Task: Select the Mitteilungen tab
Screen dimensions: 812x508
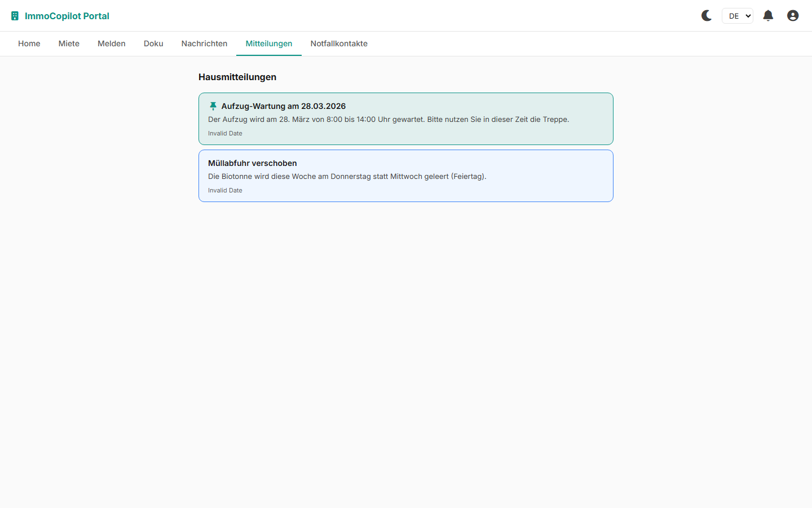Action: (x=269, y=43)
